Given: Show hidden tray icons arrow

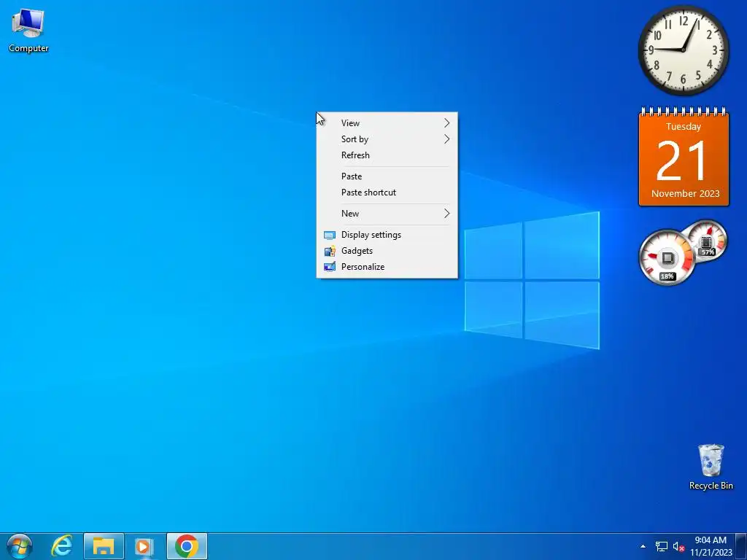Looking at the screenshot, I should click(x=643, y=546).
